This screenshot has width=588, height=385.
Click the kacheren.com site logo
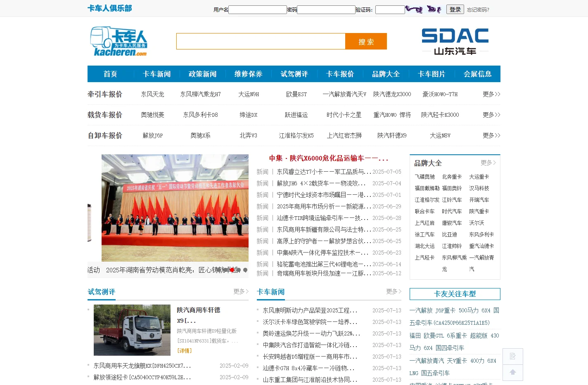pyautogui.click(x=119, y=41)
